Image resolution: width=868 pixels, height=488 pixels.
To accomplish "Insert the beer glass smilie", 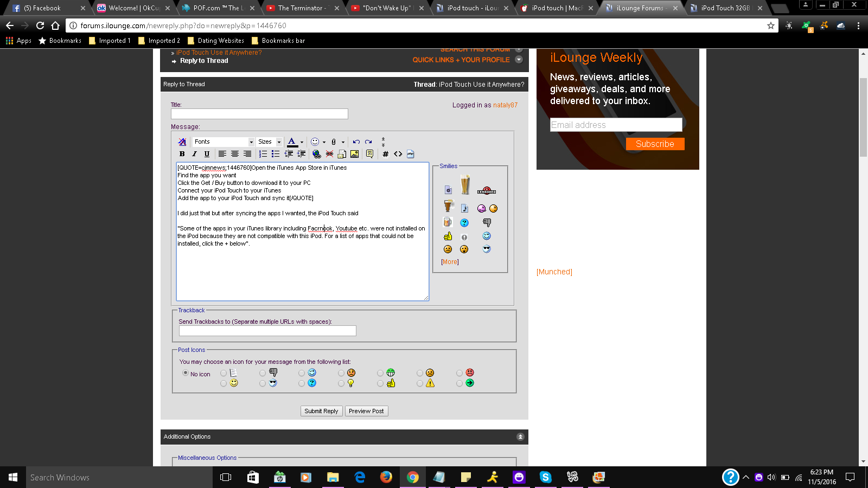I will [x=465, y=184].
